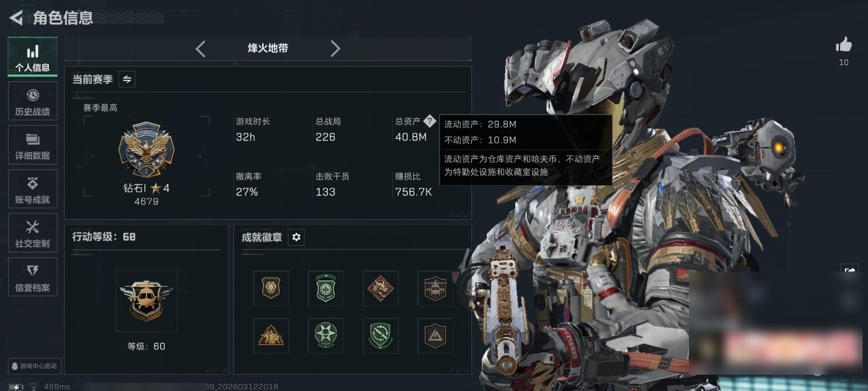Select the first lion shield achievement badge
Viewport: 868px width, 391px height.
coord(271,288)
